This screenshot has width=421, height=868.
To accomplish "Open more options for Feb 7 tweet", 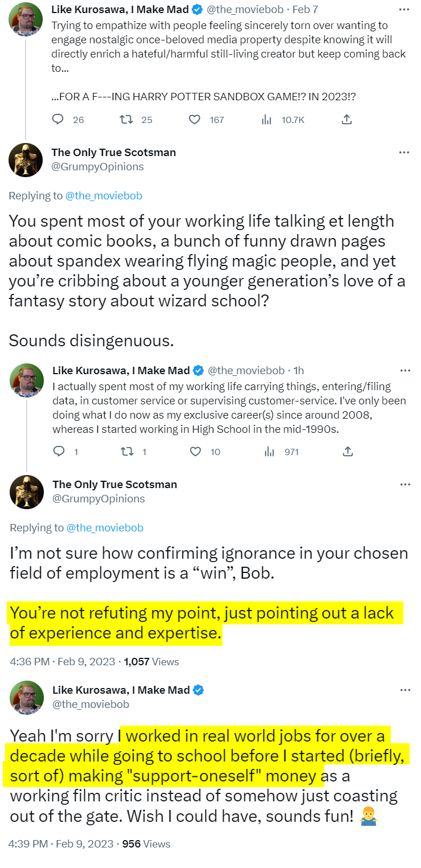I will coord(404,10).
